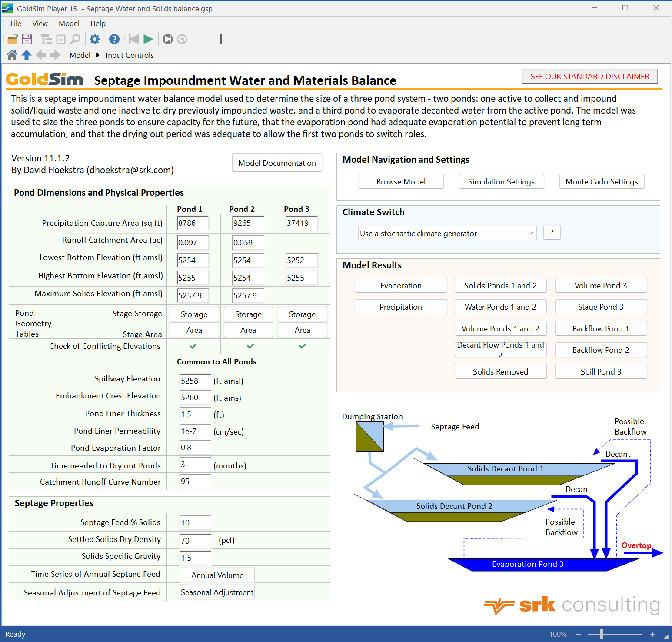Open Backflow Pond 2 results
The height and width of the screenshot is (642, 672).
(x=601, y=350)
